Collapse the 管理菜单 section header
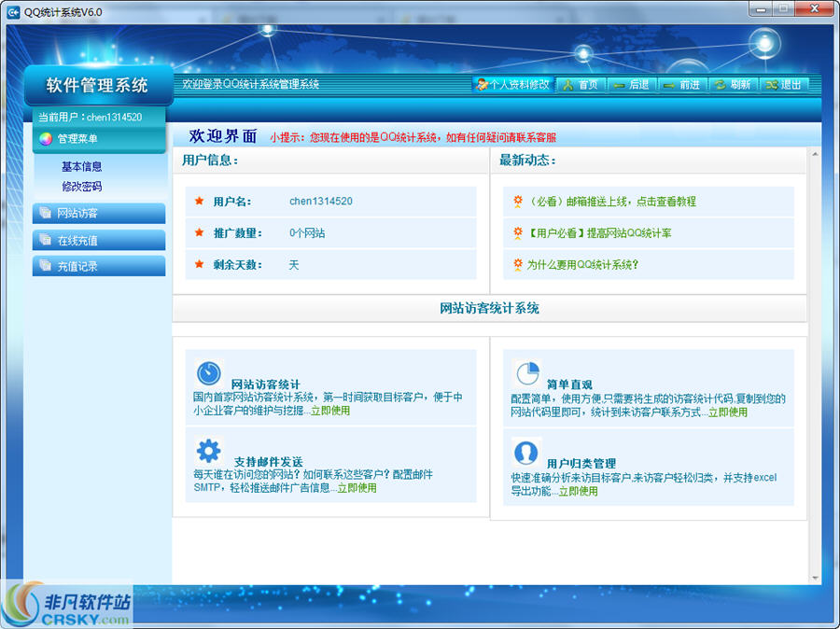Screen dimensions: 840x629 pos(100,139)
